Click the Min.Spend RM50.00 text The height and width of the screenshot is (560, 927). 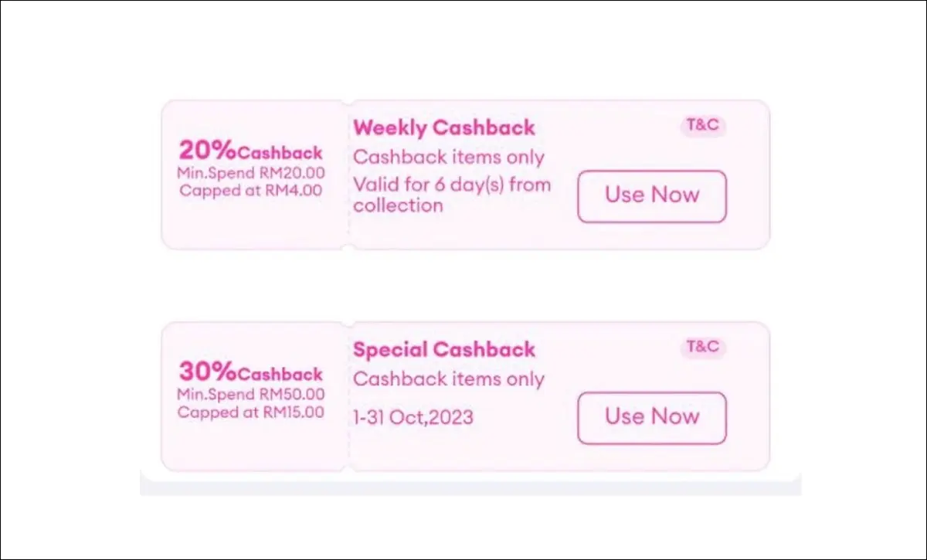(251, 394)
